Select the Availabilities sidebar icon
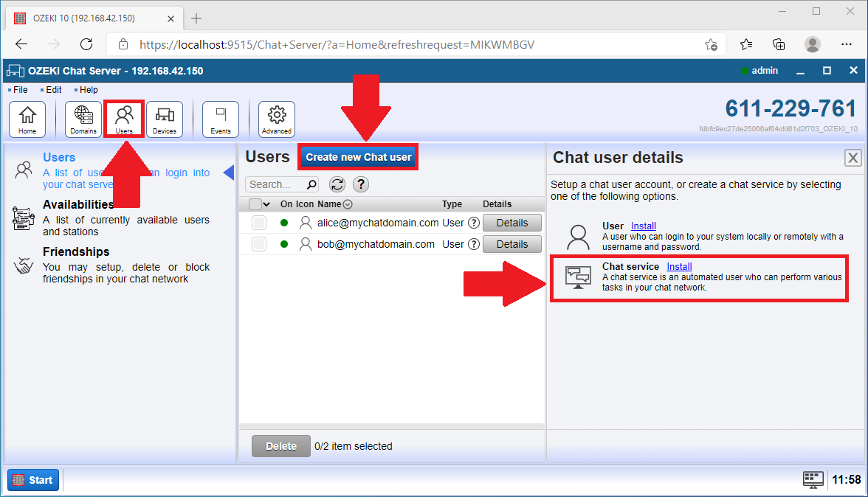This screenshot has width=868, height=497. (x=24, y=218)
